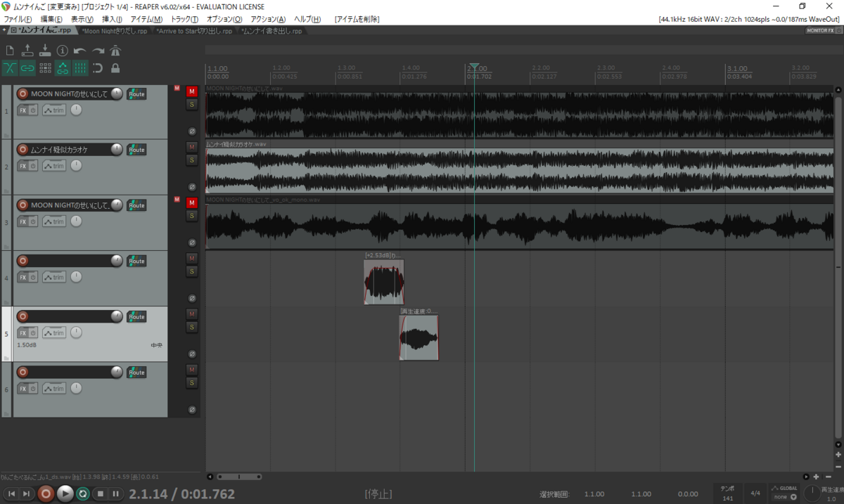Open the 4/4 time signature selector
This screenshot has width=844, height=504.
click(755, 493)
